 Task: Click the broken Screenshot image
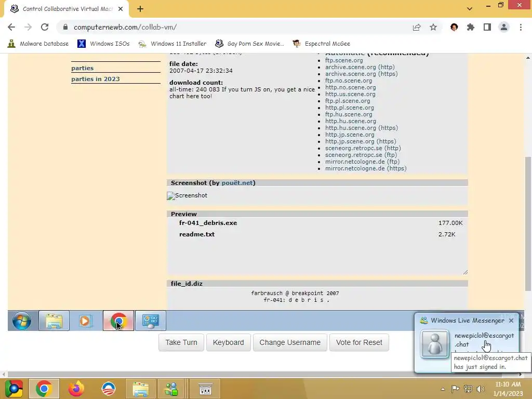click(x=187, y=195)
